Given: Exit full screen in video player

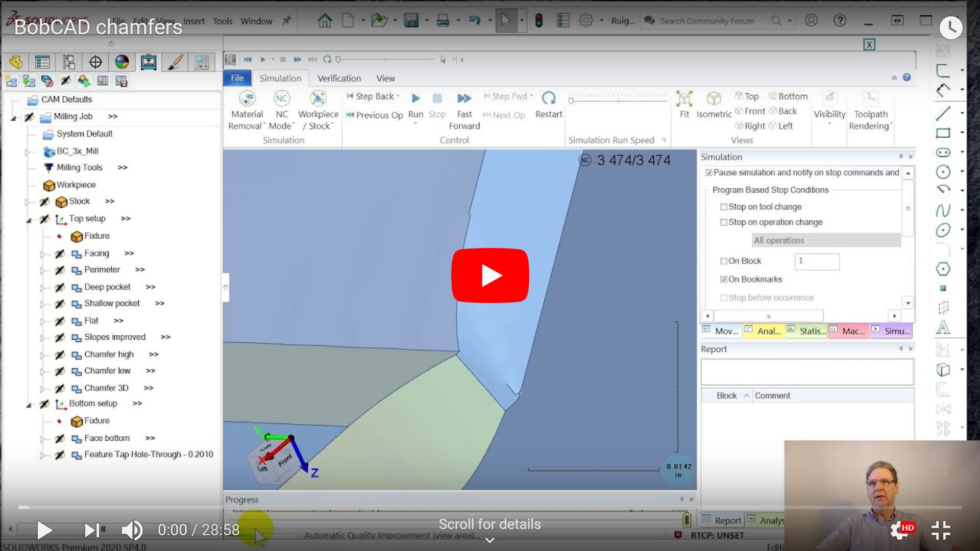Looking at the screenshot, I should click(940, 530).
